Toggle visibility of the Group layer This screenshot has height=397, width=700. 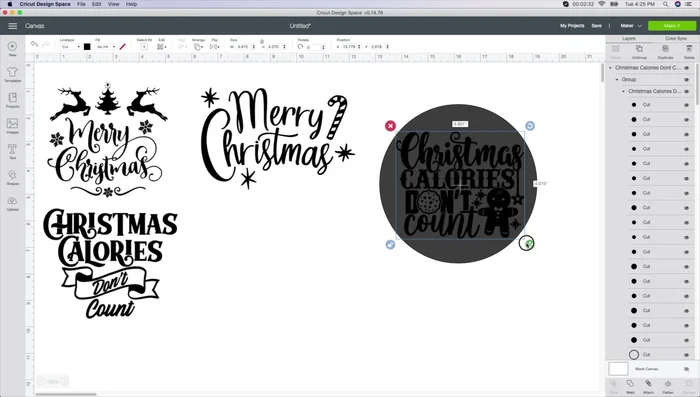(687, 79)
